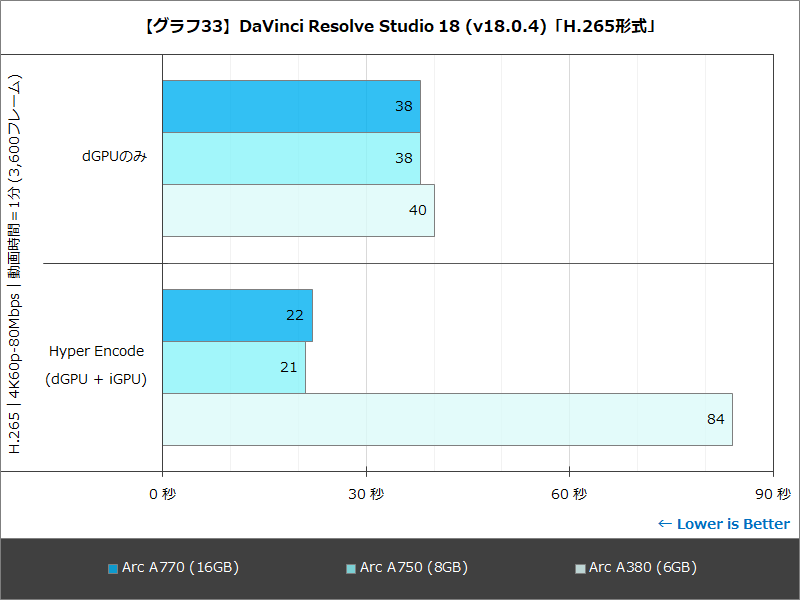Click the A770 Hyper Encode bar, value 22

click(237, 315)
